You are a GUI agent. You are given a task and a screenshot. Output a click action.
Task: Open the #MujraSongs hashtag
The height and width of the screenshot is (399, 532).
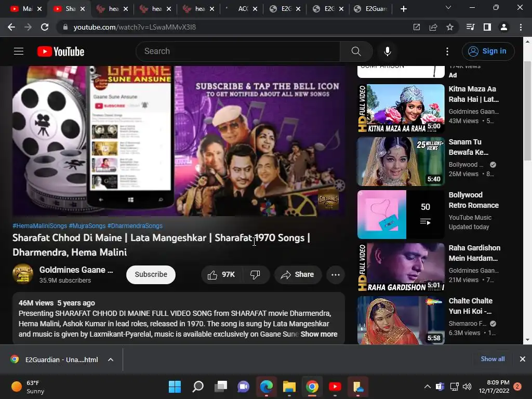[87, 225]
